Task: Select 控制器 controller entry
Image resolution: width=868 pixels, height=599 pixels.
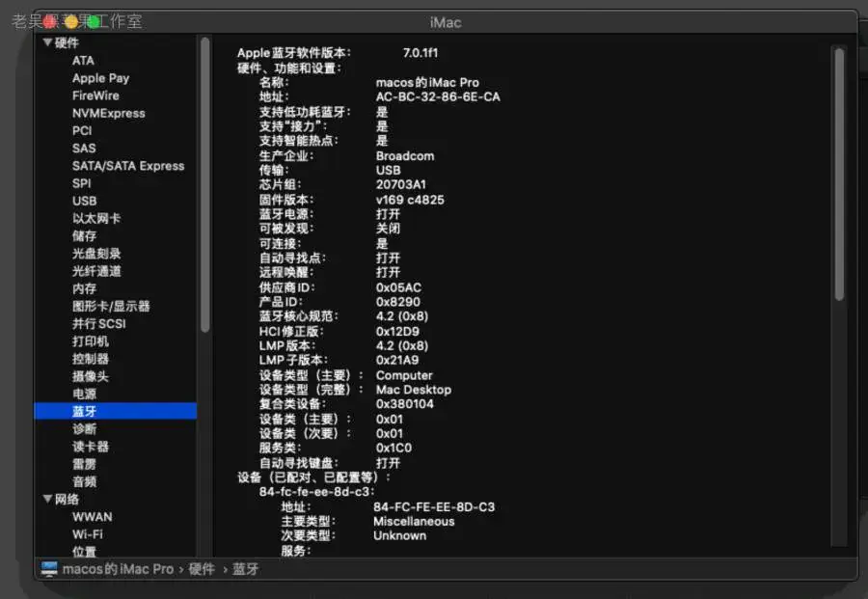Action: pyautogui.click(x=91, y=359)
